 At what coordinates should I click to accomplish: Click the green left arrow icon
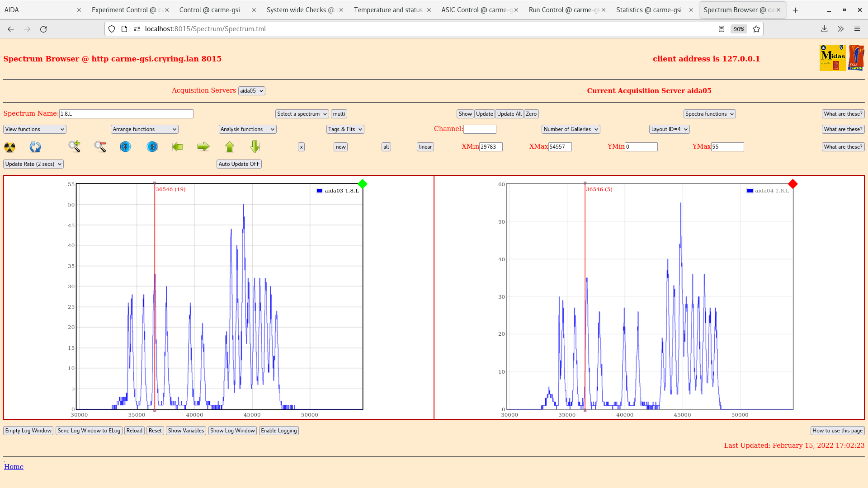pyautogui.click(x=178, y=146)
